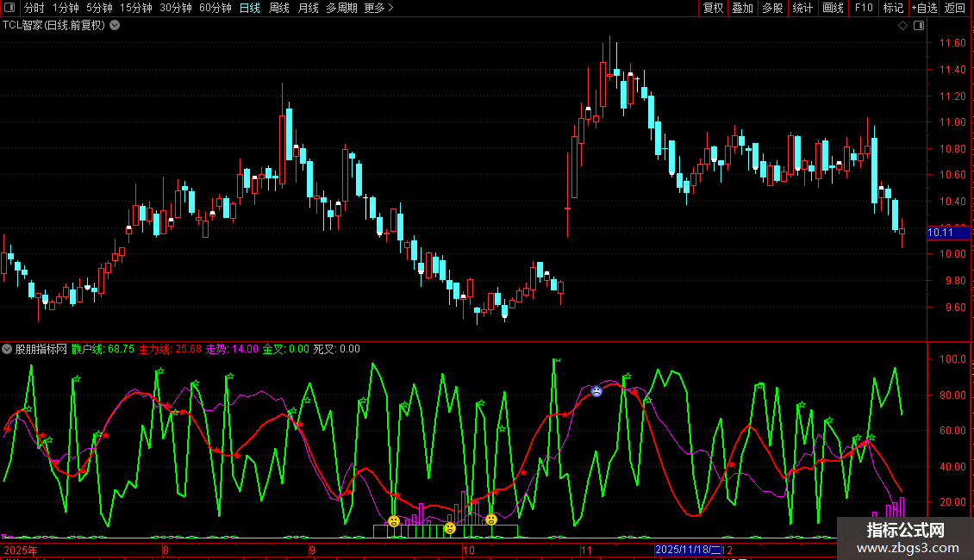Click the 多股 multi-stock button
The height and width of the screenshot is (560, 974).
[x=773, y=8]
